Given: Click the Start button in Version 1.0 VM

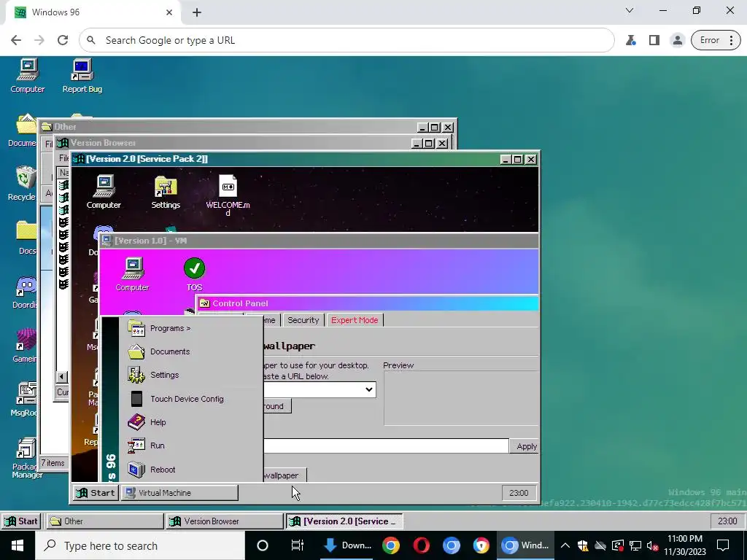Looking at the screenshot, I should point(96,492).
